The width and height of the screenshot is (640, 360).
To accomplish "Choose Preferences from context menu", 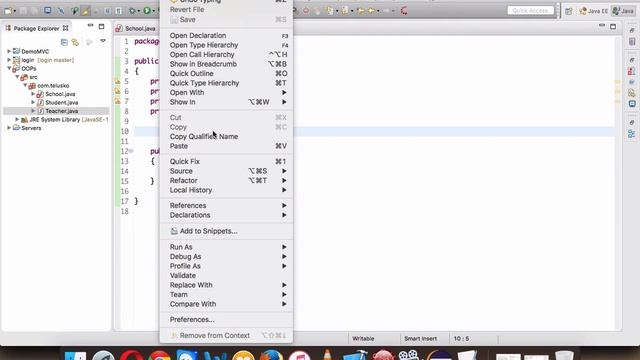I will tap(226, 320).
